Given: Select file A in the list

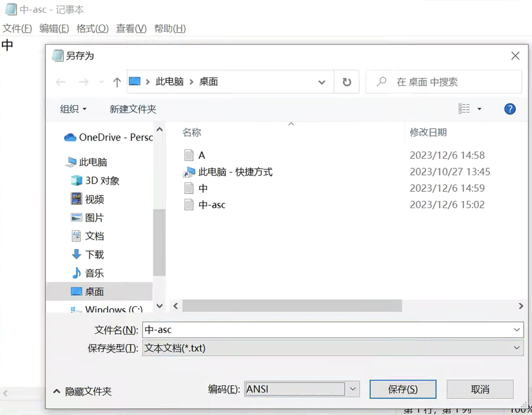Looking at the screenshot, I should [201, 155].
